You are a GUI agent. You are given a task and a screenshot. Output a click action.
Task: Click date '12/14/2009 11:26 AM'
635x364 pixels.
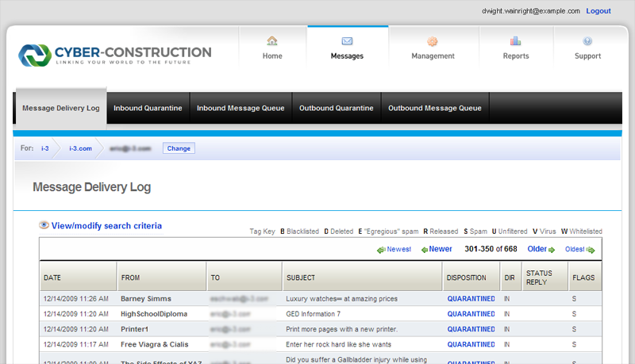pyautogui.click(x=75, y=299)
